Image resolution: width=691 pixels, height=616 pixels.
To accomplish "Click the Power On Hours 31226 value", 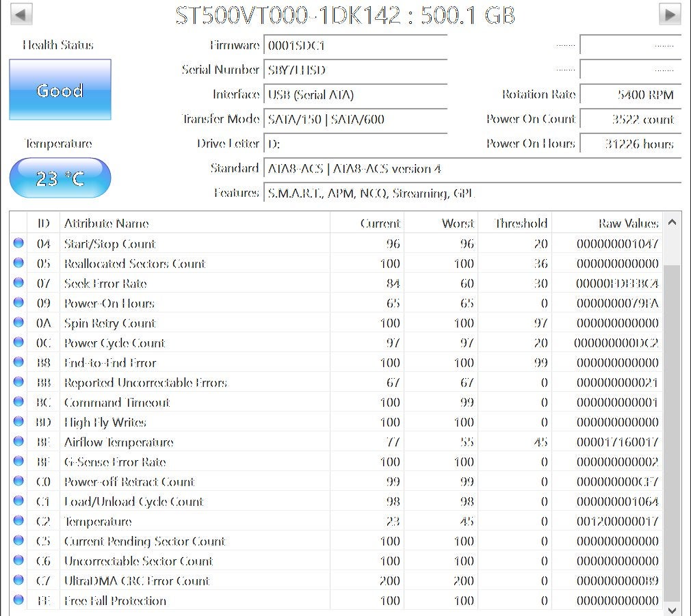I will pyautogui.click(x=631, y=144).
